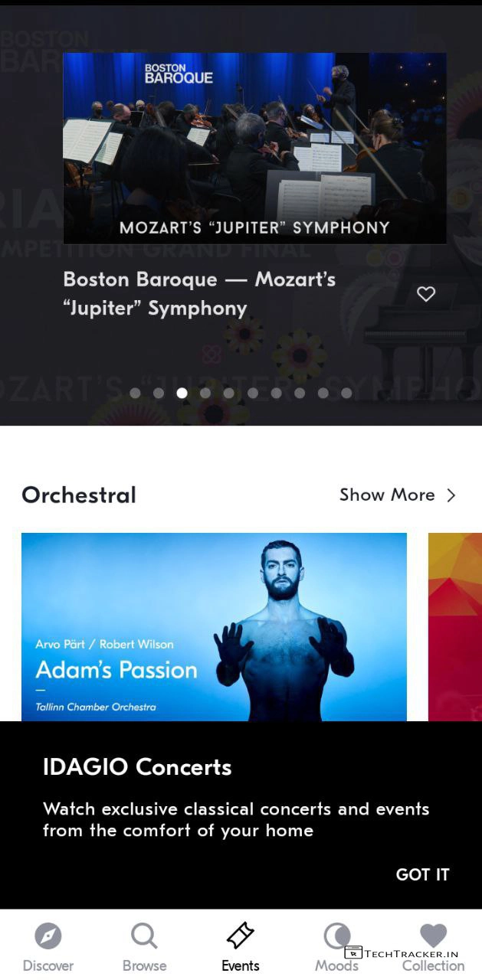Jump to the last carousel dot
This screenshot has width=482, height=980.
[x=346, y=394]
